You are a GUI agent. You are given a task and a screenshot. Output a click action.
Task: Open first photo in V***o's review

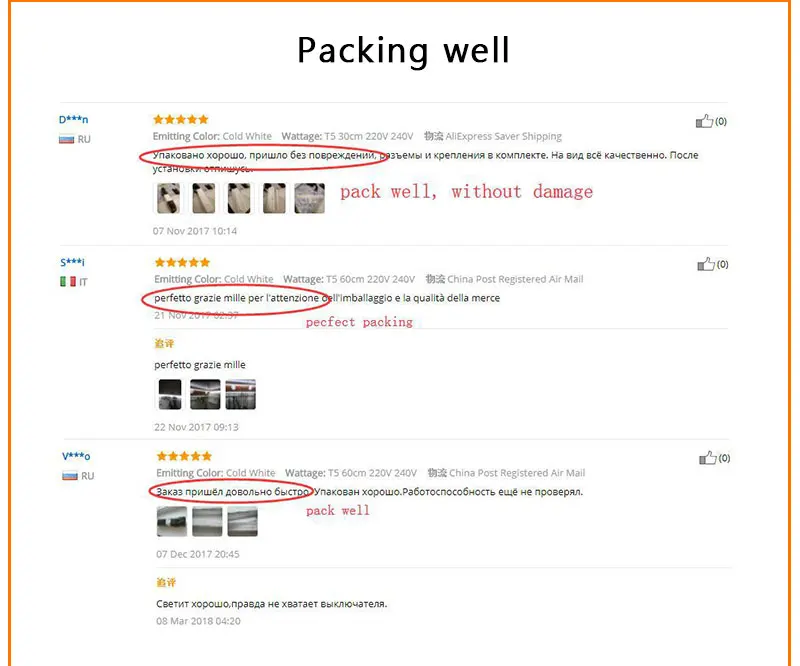click(172, 522)
